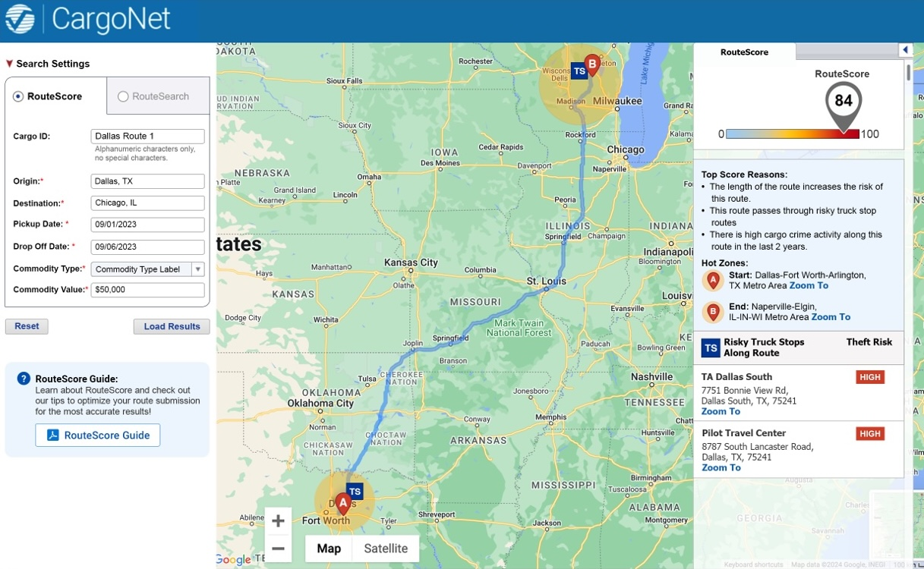Select the End hot zone marker B icon

click(x=712, y=312)
